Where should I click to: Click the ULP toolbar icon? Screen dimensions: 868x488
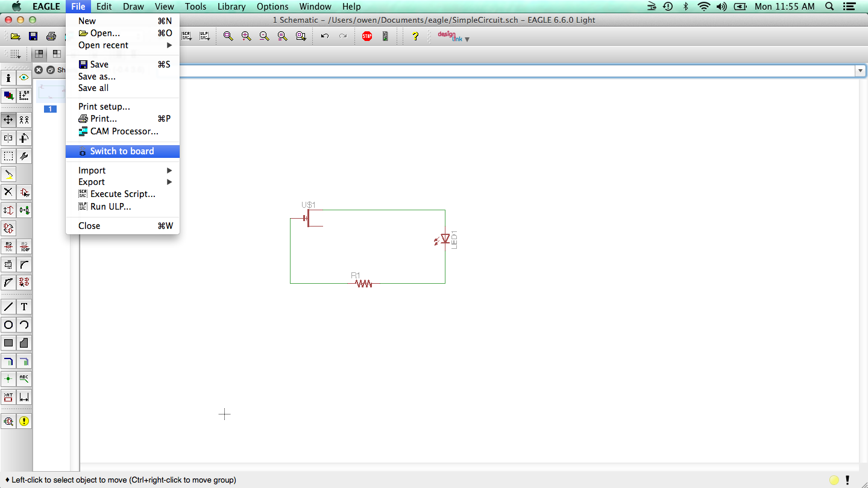[x=204, y=36]
